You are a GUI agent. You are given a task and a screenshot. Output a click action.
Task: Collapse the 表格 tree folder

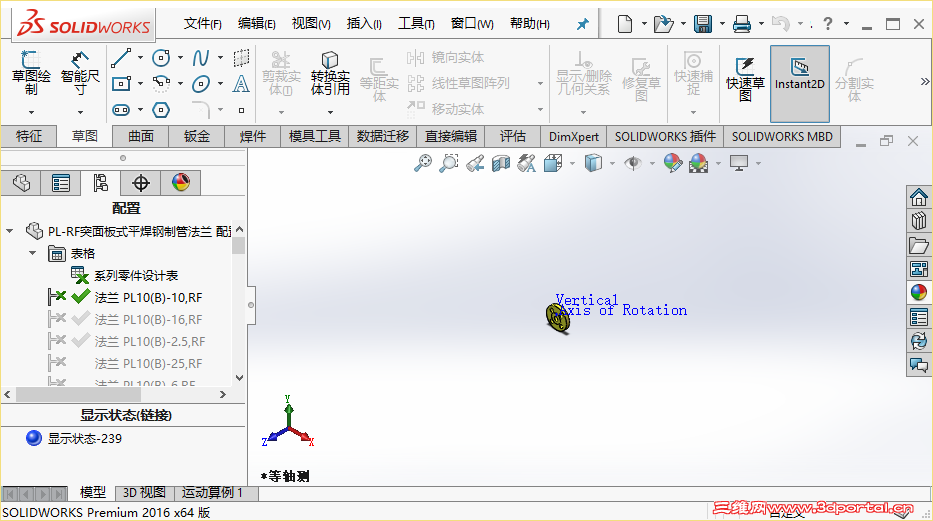pos(33,253)
